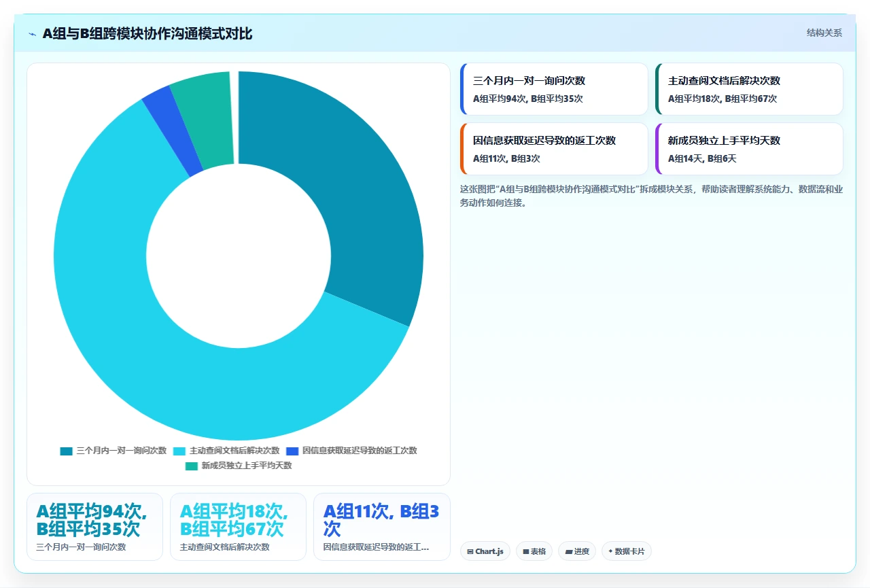Click legend label 因信息获取延迟导致的返工次数
This screenshot has width=870, height=588.
[360, 451]
